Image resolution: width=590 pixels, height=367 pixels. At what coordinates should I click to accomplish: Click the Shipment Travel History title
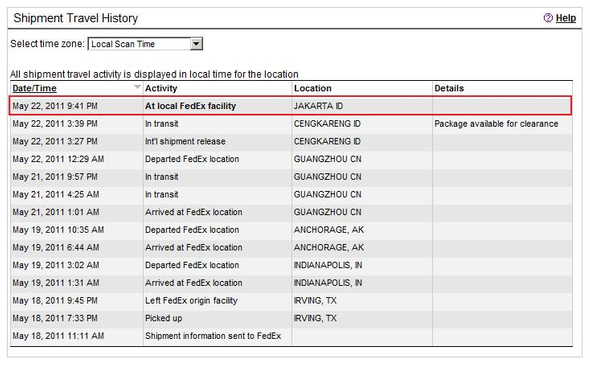[76, 18]
